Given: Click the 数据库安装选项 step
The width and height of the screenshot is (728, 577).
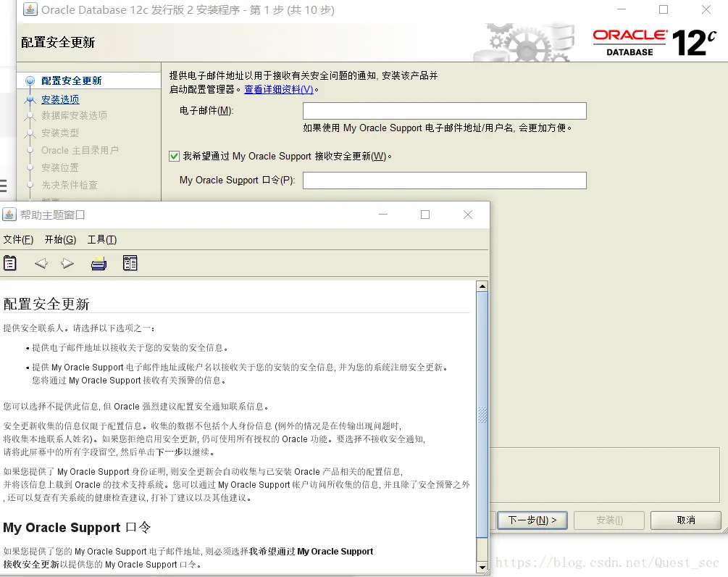Looking at the screenshot, I should coord(75,115).
